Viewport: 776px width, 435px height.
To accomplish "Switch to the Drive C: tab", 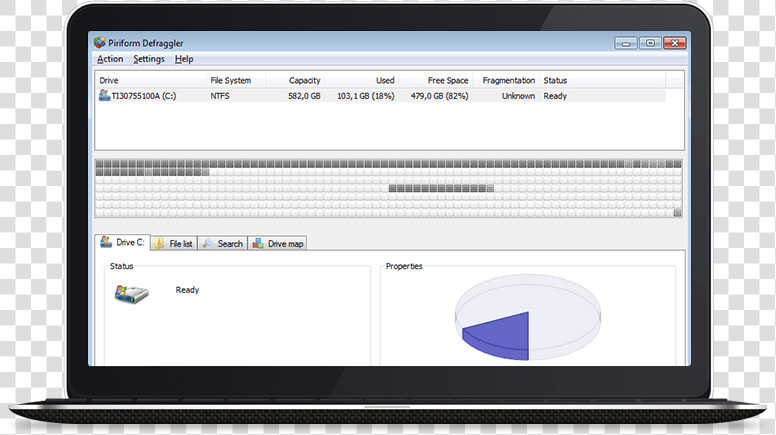I will tap(123, 242).
